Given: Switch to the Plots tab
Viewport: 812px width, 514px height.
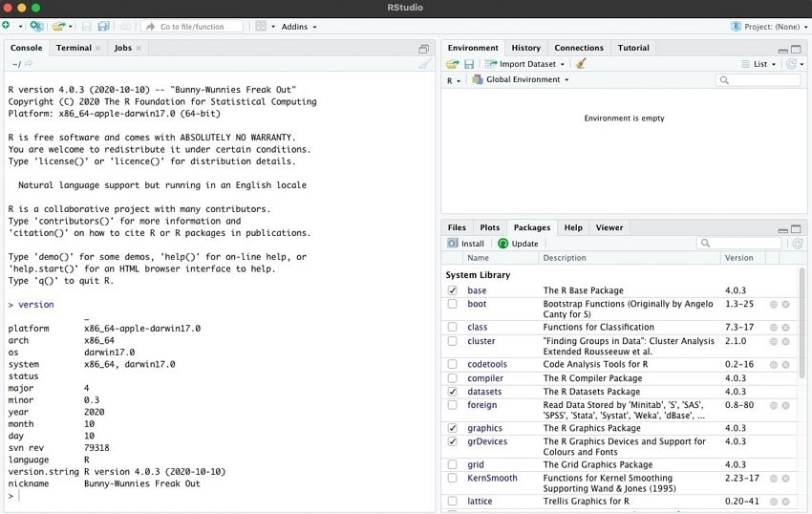Looking at the screenshot, I should tap(489, 227).
